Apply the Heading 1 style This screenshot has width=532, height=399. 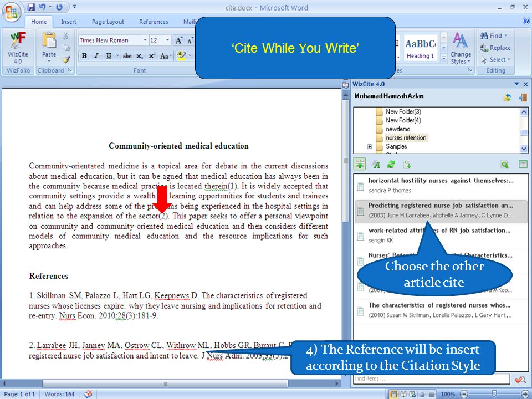pyautogui.click(x=421, y=48)
